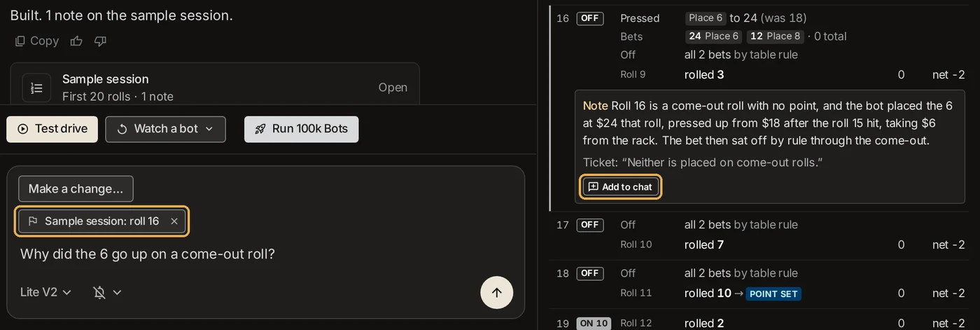This screenshot has height=330, width=980.
Task: Click the 'Roll 9' label
Action: [633, 74]
